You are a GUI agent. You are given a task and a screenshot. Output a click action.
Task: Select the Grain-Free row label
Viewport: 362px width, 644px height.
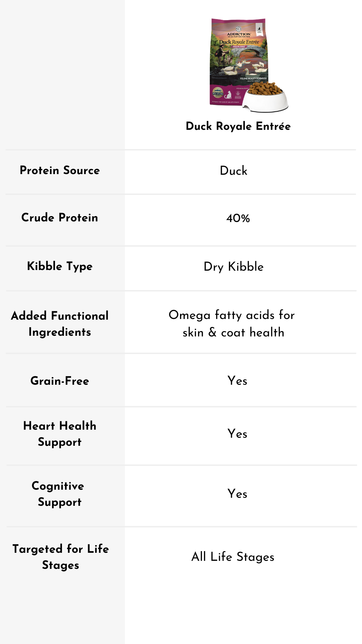(x=60, y=381)
